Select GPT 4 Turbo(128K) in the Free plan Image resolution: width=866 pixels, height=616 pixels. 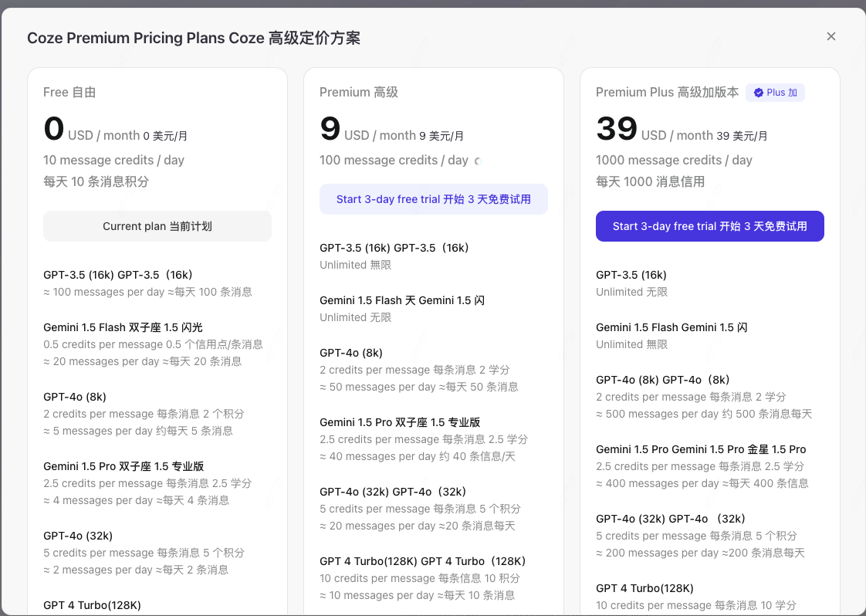(92, 605)
